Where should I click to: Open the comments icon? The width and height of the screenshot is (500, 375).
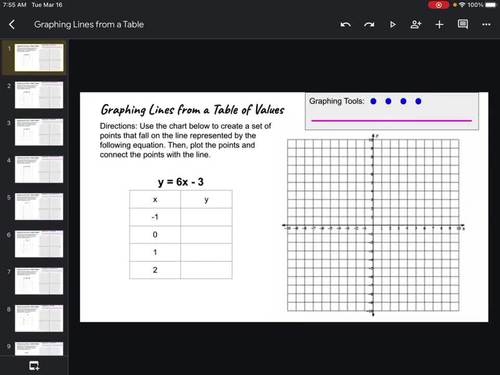(x=463, y=24)
